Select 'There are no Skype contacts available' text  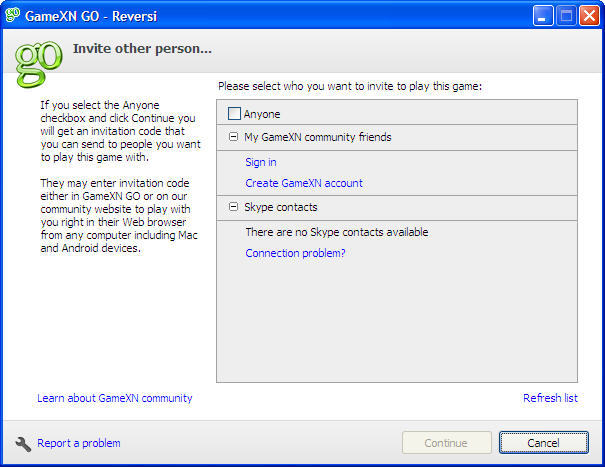click(337, 232)
